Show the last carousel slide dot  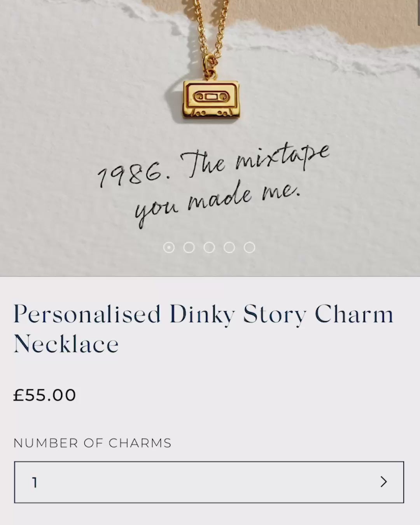click(249, 247)
